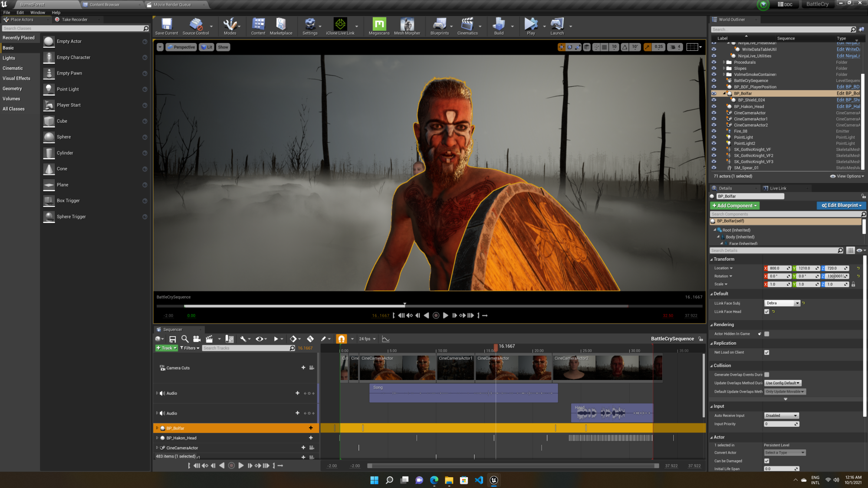Open the Edit BP_Shi link for BP_Shield_024

pos(848,100)
